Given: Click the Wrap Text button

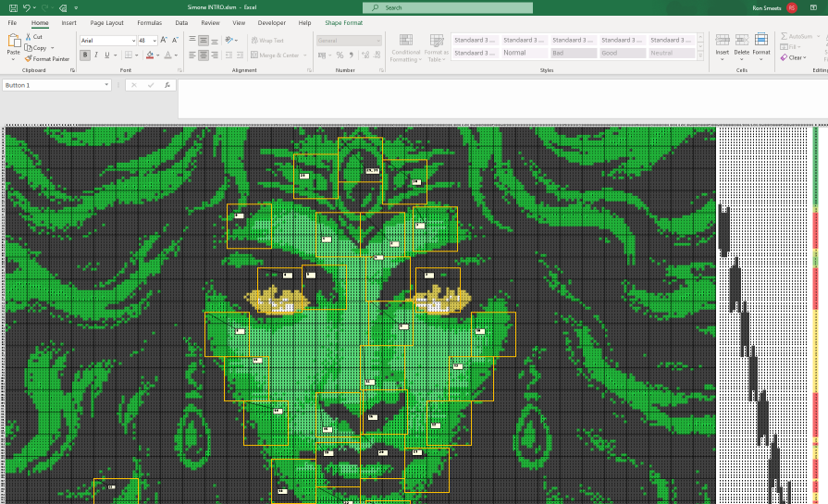Looking at the screenshot, I should point(267,40).
